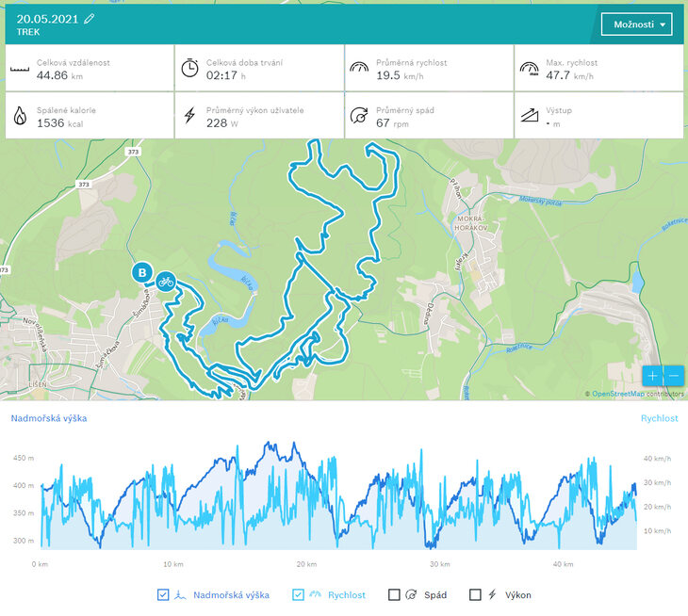Uncheck the Nadmořská výška checkbox

point(163,595)
